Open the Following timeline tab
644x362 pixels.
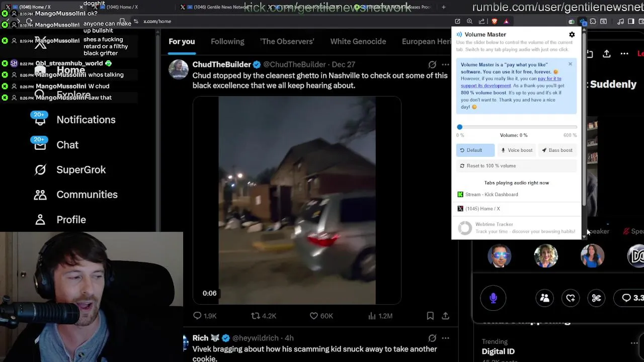(x=227, y=41)
